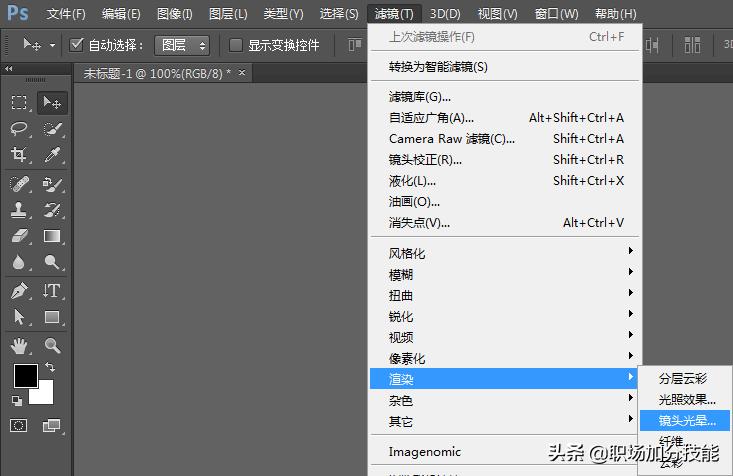The height and width of the screenshot is (476, 733).
Task: Open Move tool preset picker arrow
Action: [x=52, y=45]
